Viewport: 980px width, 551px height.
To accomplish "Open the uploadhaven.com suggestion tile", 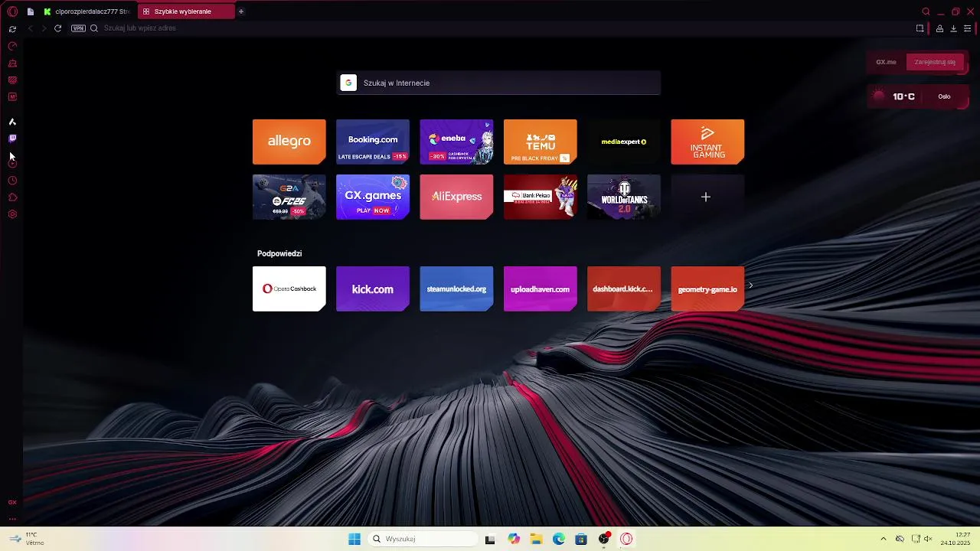I will 540,289.
